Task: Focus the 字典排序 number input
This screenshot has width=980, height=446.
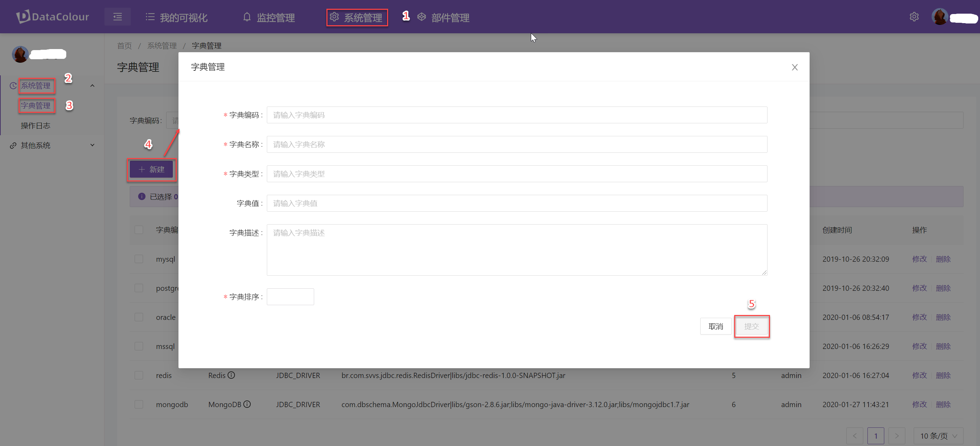Action: coord(290,296)
